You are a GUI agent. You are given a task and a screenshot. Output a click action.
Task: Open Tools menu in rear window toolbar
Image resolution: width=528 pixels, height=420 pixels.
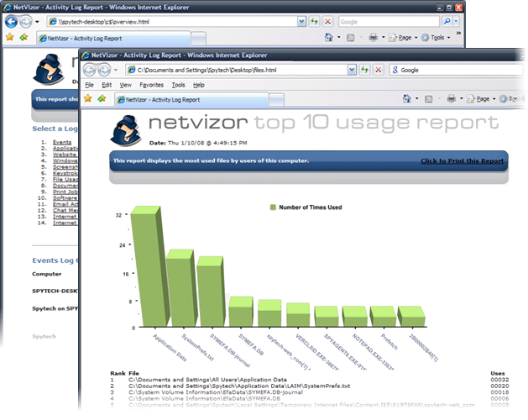coord(436,38)
